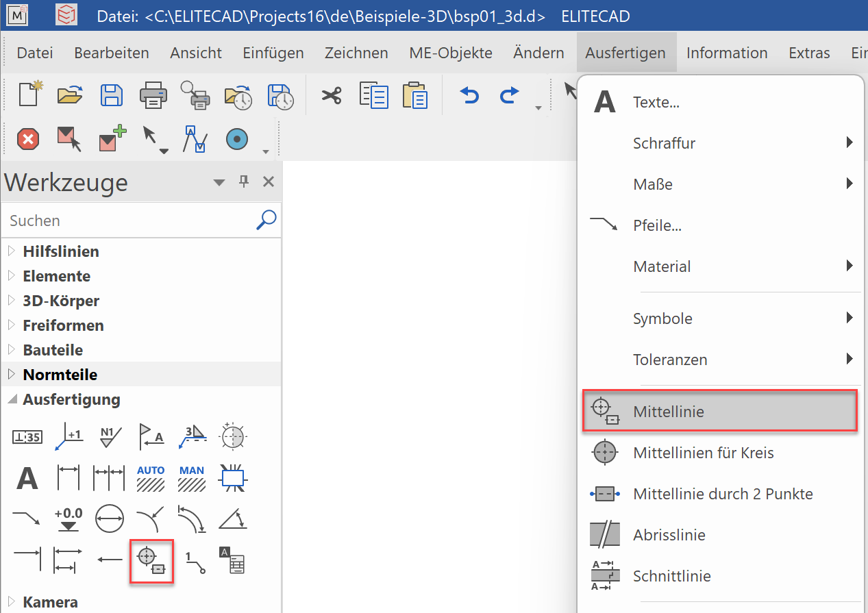Select the Mittellinie tool in Werkzeuge panel
This screenshot has width=868, height=613.
click(x=151, y=561)
